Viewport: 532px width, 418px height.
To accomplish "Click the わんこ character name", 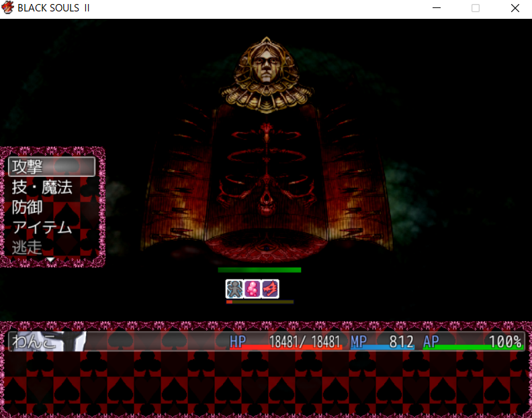I will pos(34,341).
